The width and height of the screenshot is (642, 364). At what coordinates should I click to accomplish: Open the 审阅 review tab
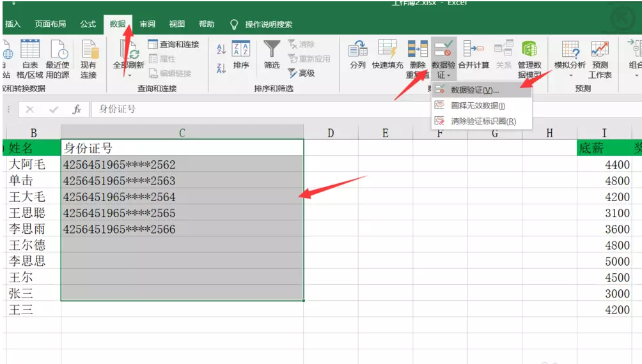coord(147,24)
